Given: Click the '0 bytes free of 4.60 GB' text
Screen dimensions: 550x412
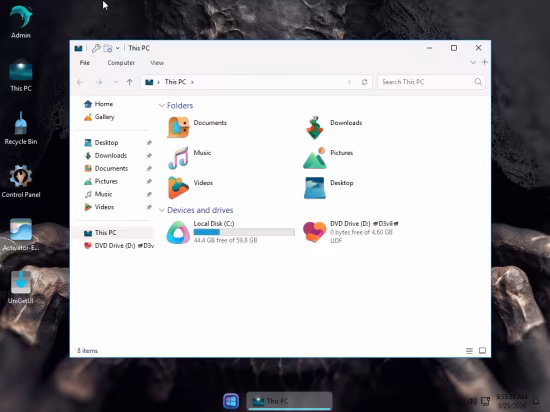Looking at the screenshot, I should pos(361,232).
